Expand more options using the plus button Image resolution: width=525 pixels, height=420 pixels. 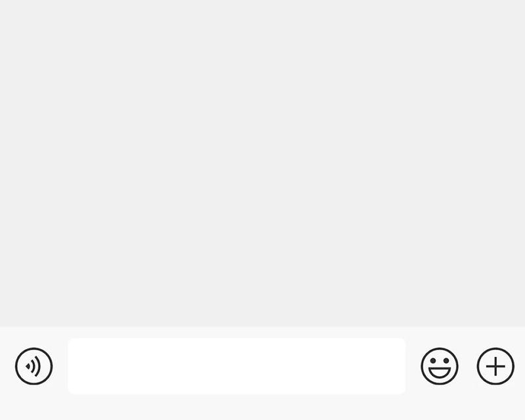pos(495,366)
